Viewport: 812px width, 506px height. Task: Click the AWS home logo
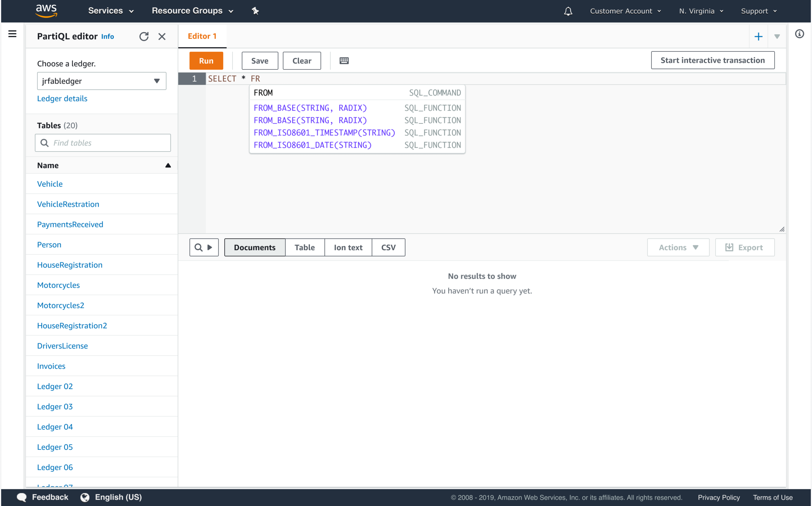point(46,10)
